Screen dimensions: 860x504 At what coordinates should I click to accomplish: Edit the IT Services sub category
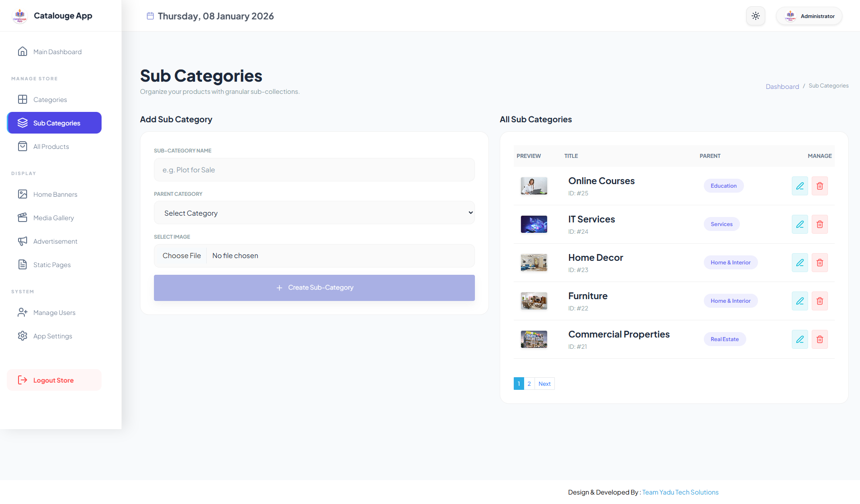[x=800, y=224]
